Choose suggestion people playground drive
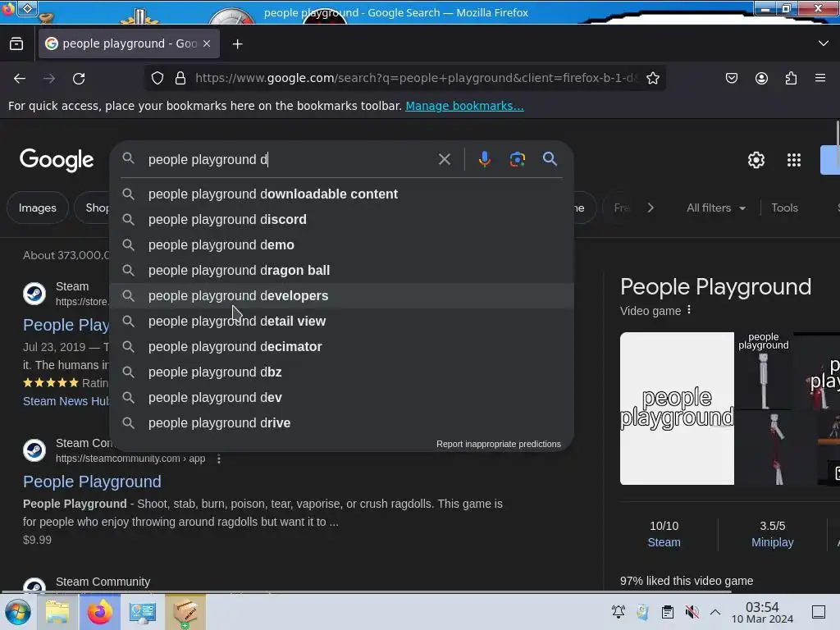This screenshot has width=840, height=630. click(342, 422)
